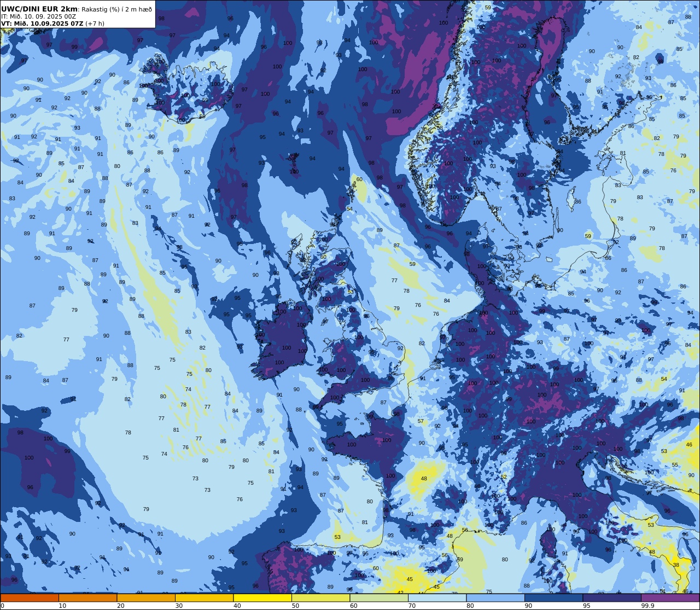This screenshot has width=700, height=610.
Task: Click the Rakastig (%) í 2 m hæð label
Action: point(117,9)
